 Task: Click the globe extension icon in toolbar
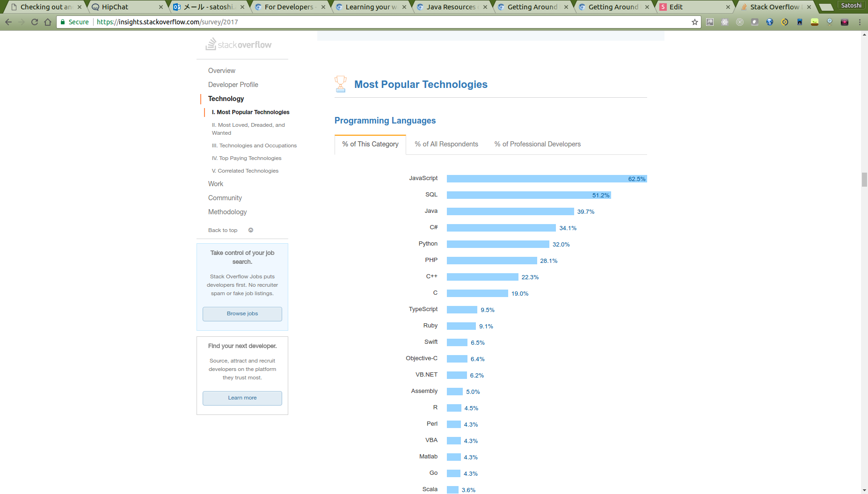pyautogui.click(x=770, y=22)
